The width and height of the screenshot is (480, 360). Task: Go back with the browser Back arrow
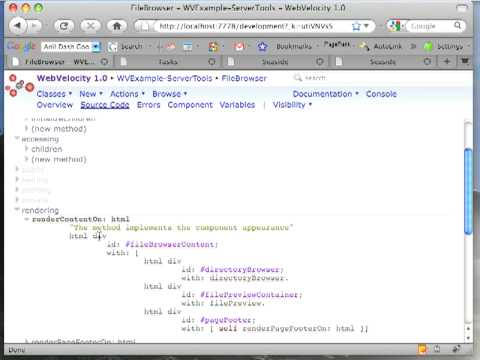[18, 26]
